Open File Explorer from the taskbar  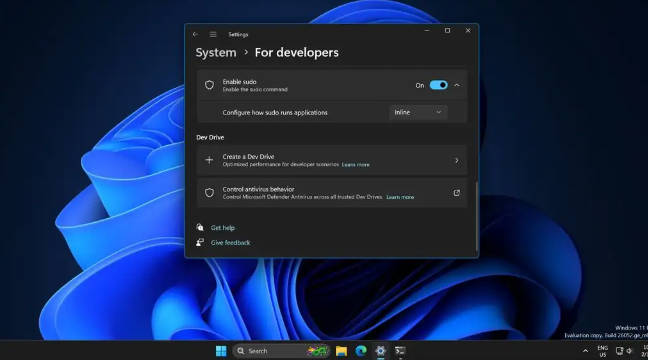[341, 351]
